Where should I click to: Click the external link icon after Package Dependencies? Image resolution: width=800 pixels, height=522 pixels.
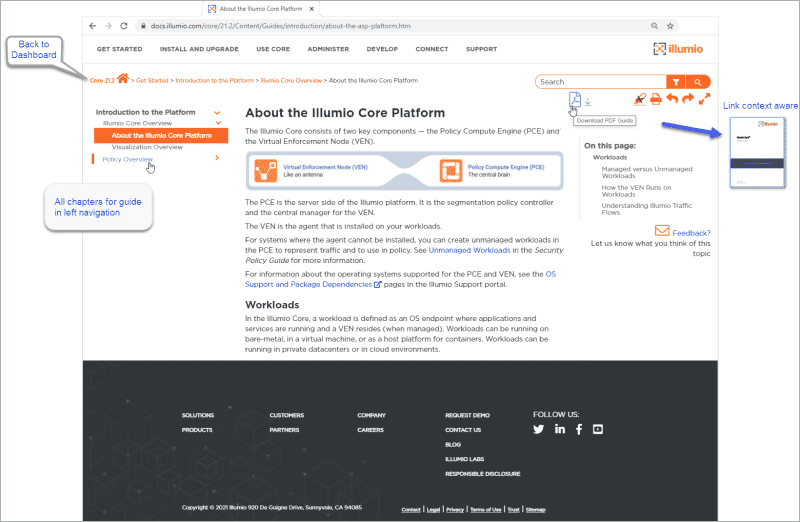378,285
